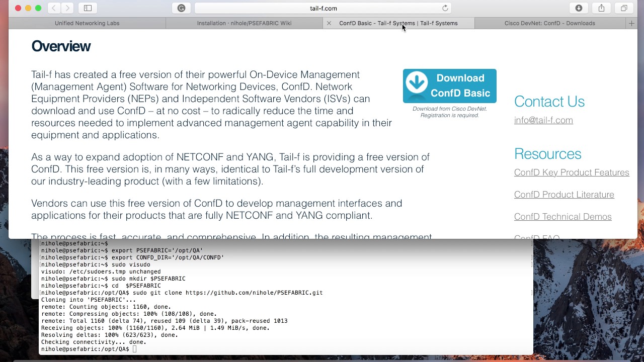Screen dimensions: 644x362
Task: Click "Cloning into 'PSEFABRIC'..." in Terminal
Action: click(89, 300)
